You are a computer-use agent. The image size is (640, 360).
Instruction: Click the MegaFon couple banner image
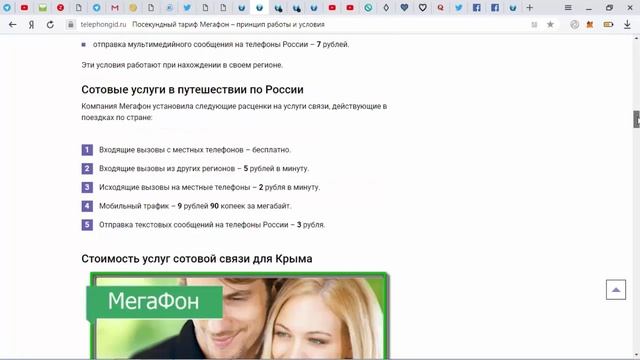[x=239, y=316]
